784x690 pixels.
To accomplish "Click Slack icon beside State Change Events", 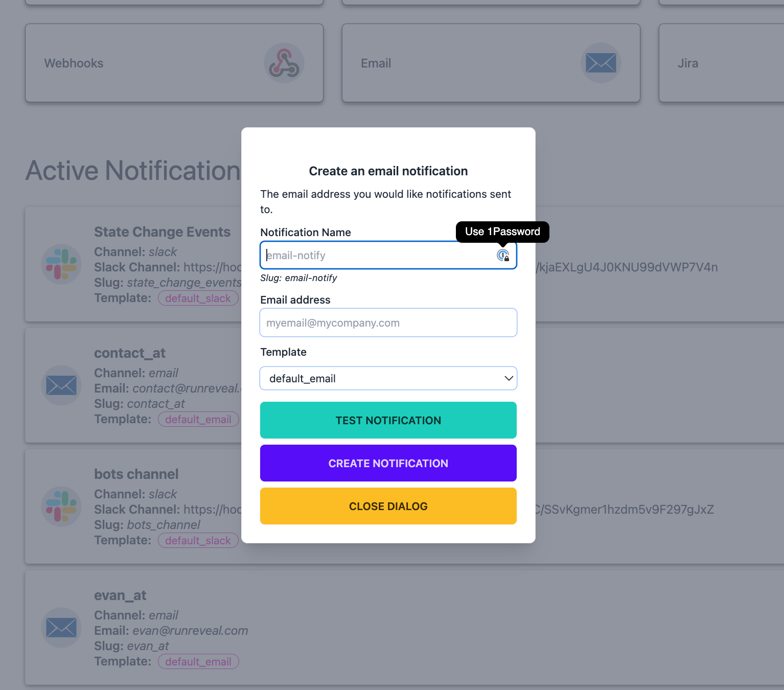I will [61, 264].
